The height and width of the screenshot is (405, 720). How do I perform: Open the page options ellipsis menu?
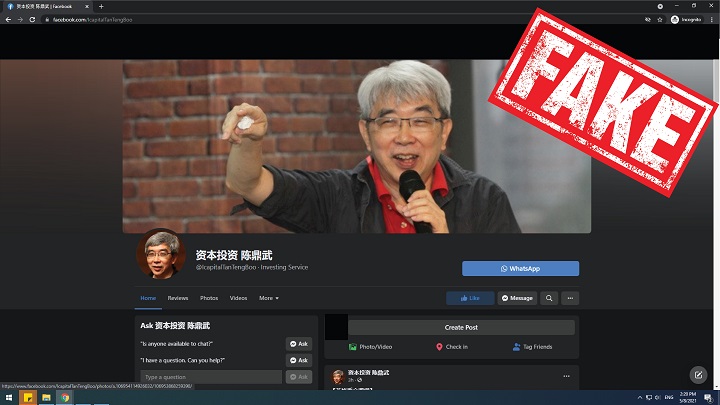pos(570,298)
